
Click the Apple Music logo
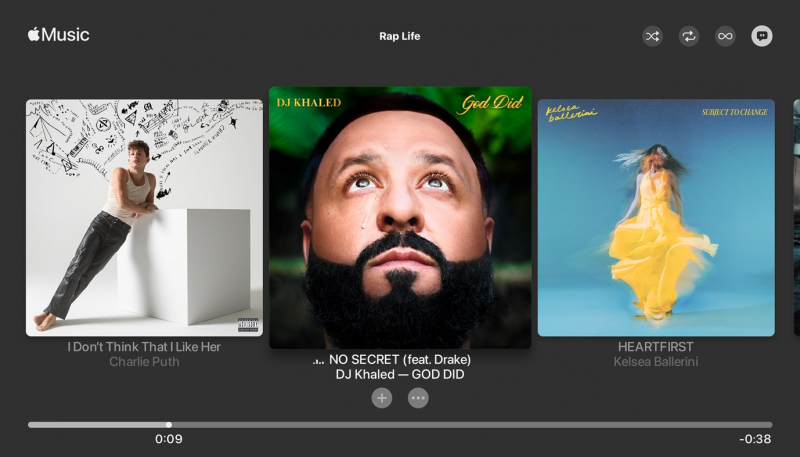click(59, 35)
